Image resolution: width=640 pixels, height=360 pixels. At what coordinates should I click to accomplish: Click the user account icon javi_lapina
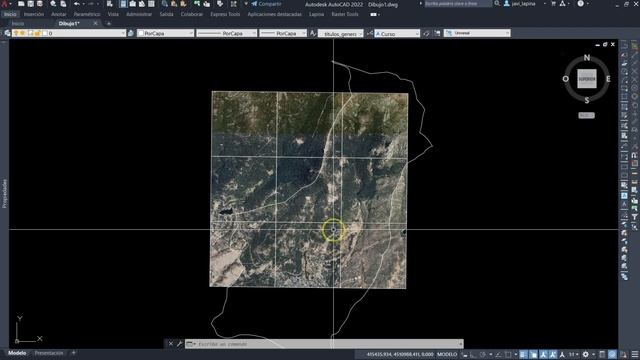[x=519, y=4]
